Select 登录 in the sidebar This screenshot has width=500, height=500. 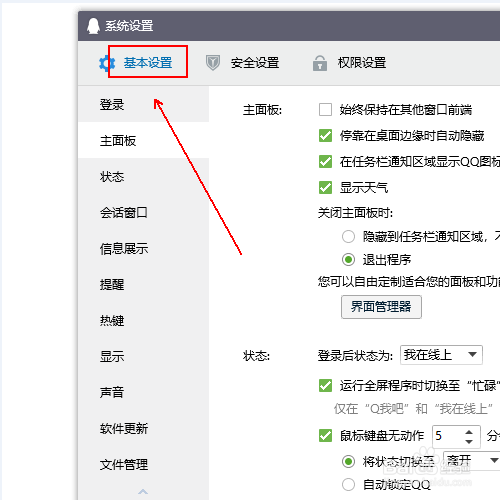pyautogui.click(x=144, y=105)
